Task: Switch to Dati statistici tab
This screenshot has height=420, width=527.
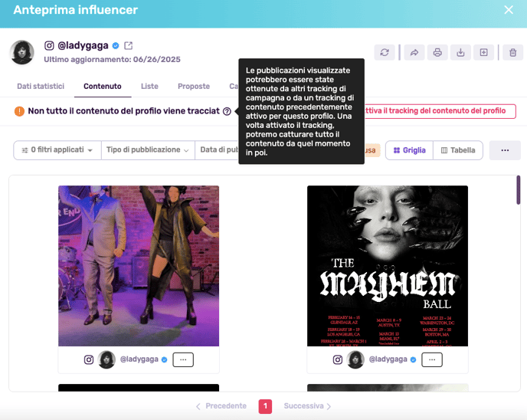Action: 41,87
